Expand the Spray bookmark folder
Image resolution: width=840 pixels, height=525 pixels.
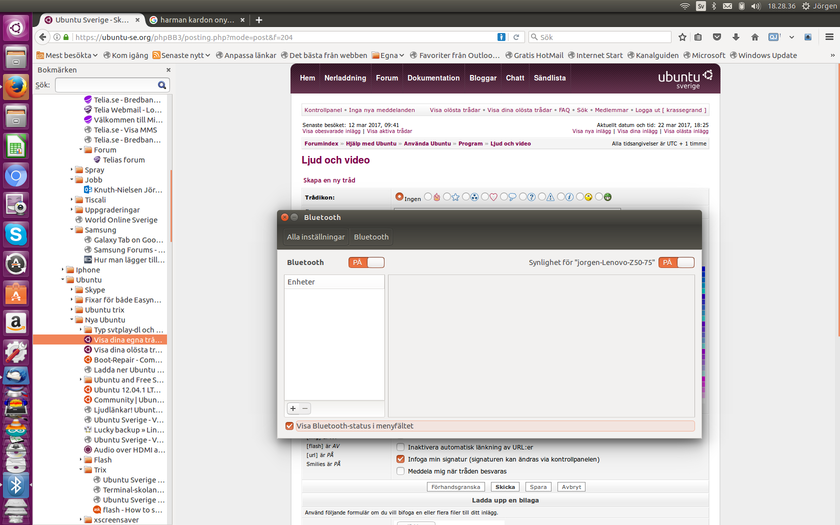(72, 169)
